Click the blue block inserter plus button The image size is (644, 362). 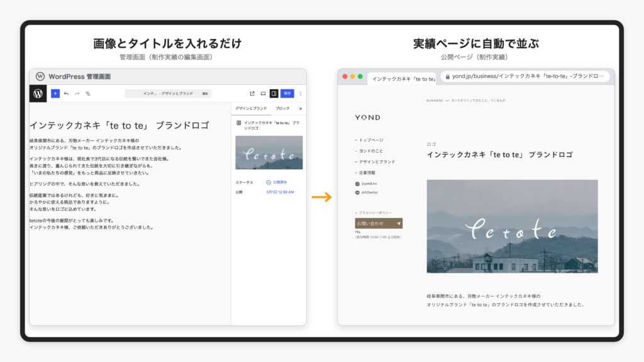(55, 94)
